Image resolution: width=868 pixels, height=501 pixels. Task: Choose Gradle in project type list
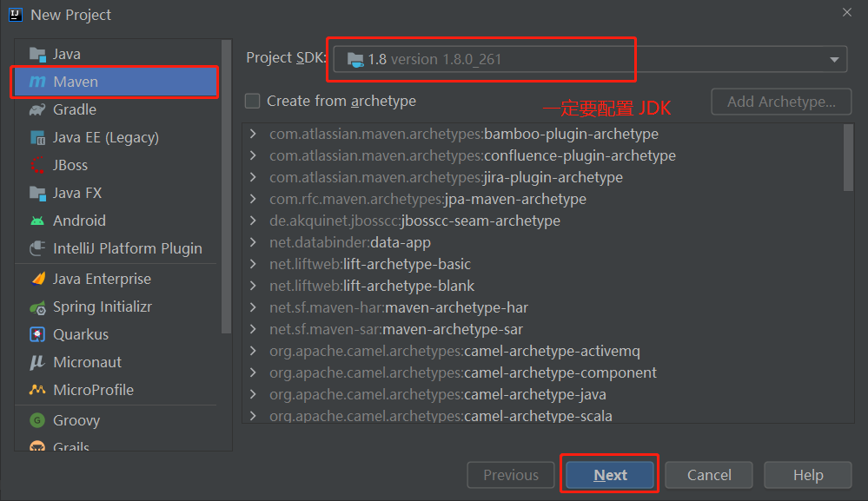pos(116,109)
